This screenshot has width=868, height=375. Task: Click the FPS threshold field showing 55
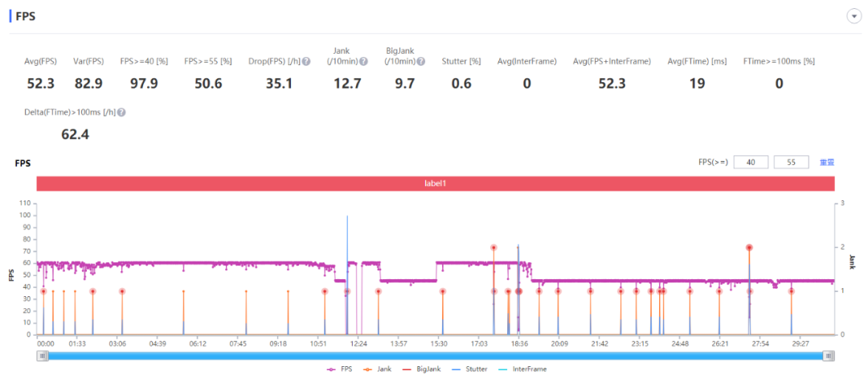coord(791,163)
